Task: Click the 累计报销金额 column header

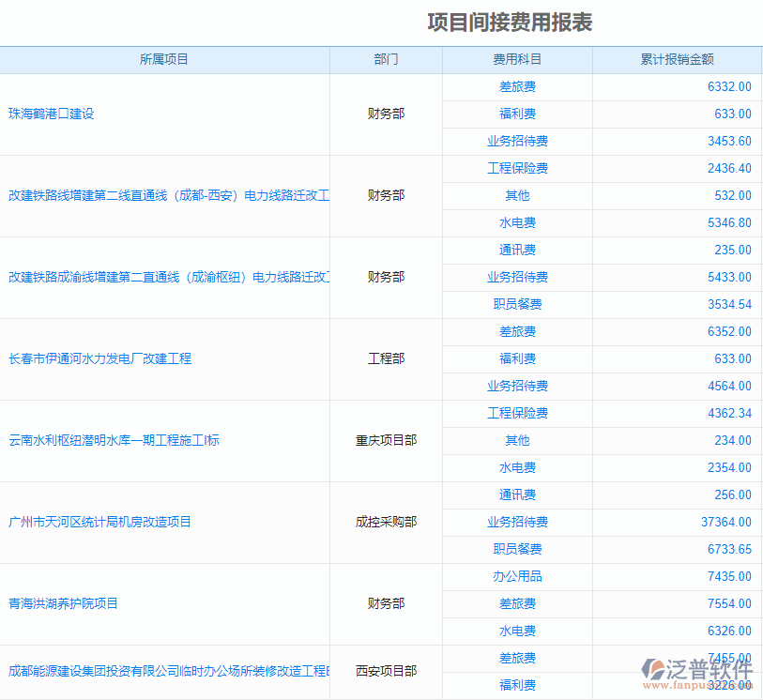Action: 677,59
